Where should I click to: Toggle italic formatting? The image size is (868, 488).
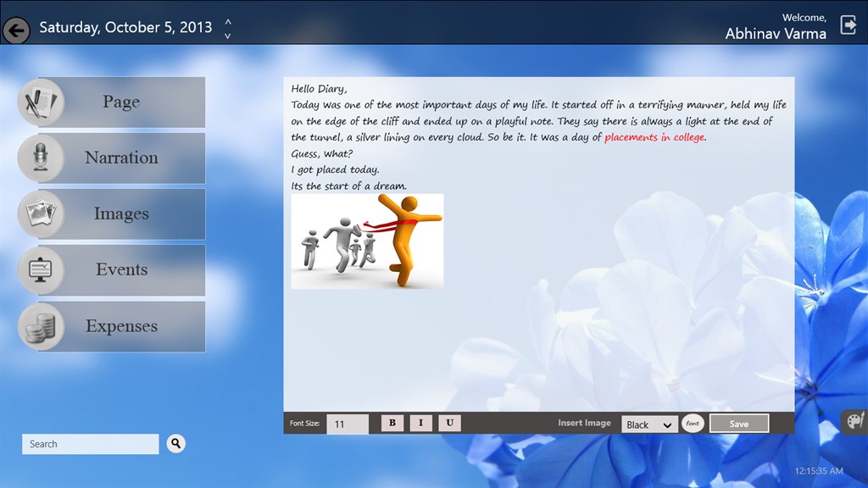point(421,423)
